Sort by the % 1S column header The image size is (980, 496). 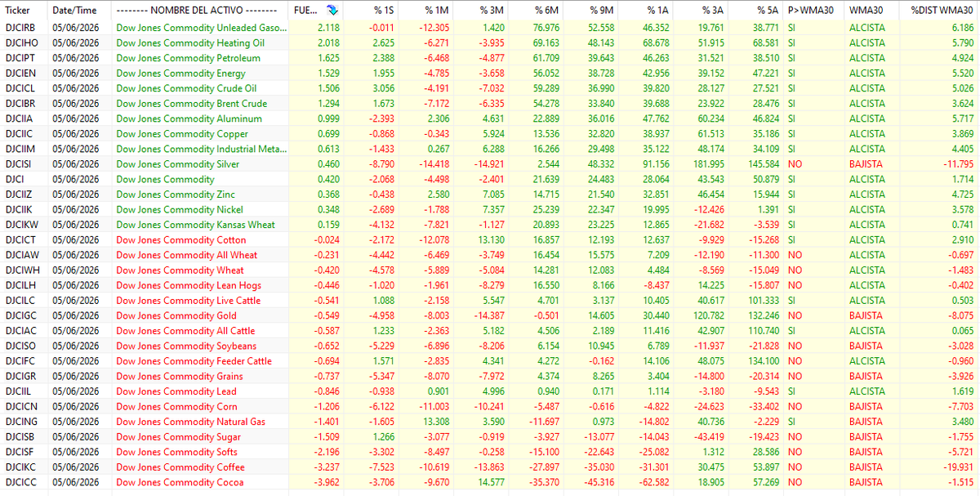(384, 11)
